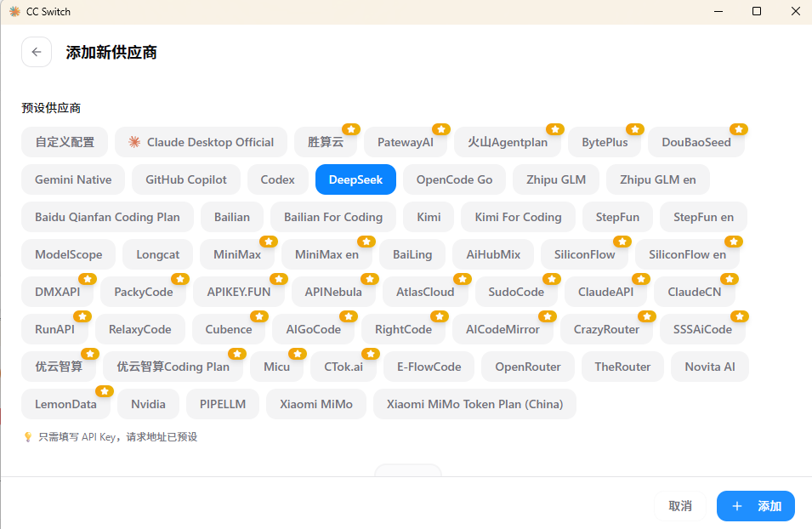
Task: Select ModelScope provider
Action: click(68, 254)
